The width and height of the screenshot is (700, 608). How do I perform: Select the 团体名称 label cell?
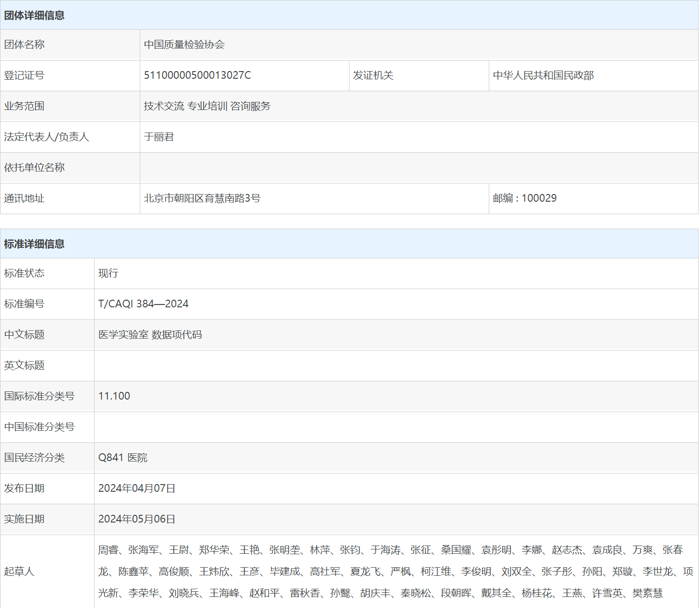[70, 45]
